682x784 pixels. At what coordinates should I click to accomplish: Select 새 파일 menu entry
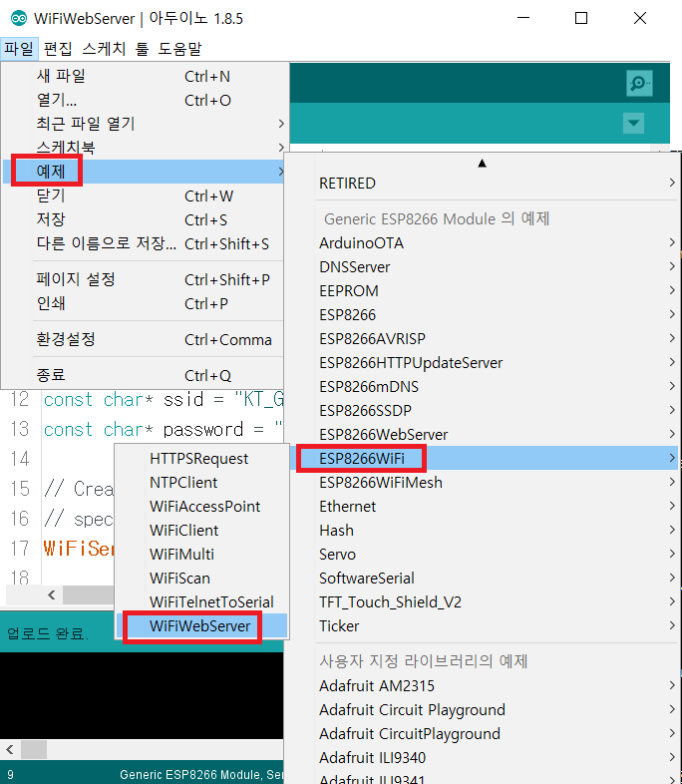[145, 77]
